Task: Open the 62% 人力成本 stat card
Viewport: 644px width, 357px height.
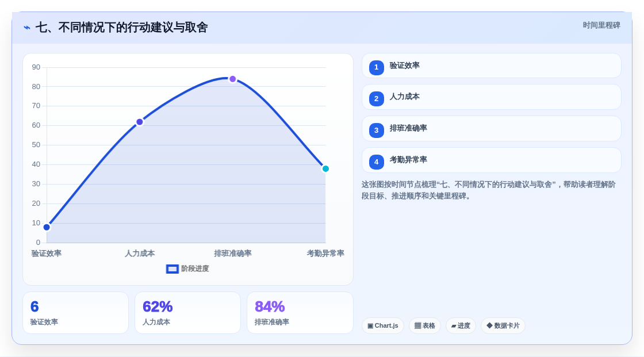Action: [187, 313]
